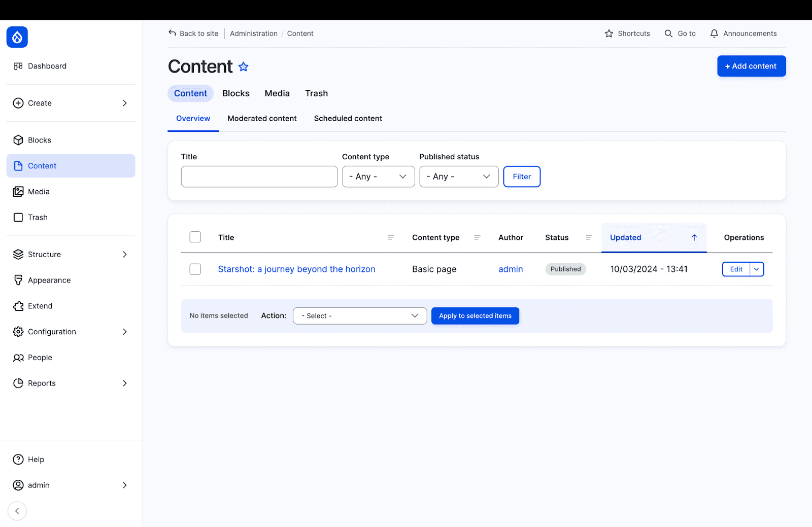
Task: Open Shortcuts in the top bar
Action: pyautogui.click(x=627, y=33)
